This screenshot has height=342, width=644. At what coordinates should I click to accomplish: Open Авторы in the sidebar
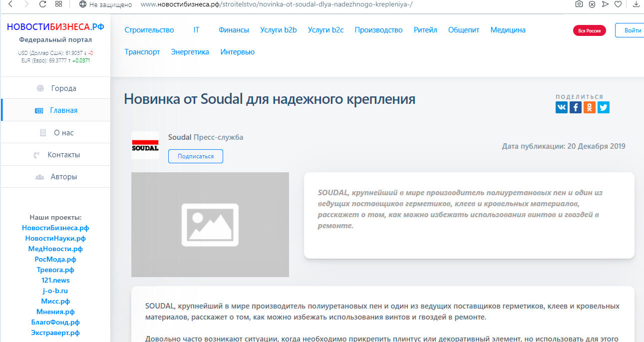[x=55, y=177]
